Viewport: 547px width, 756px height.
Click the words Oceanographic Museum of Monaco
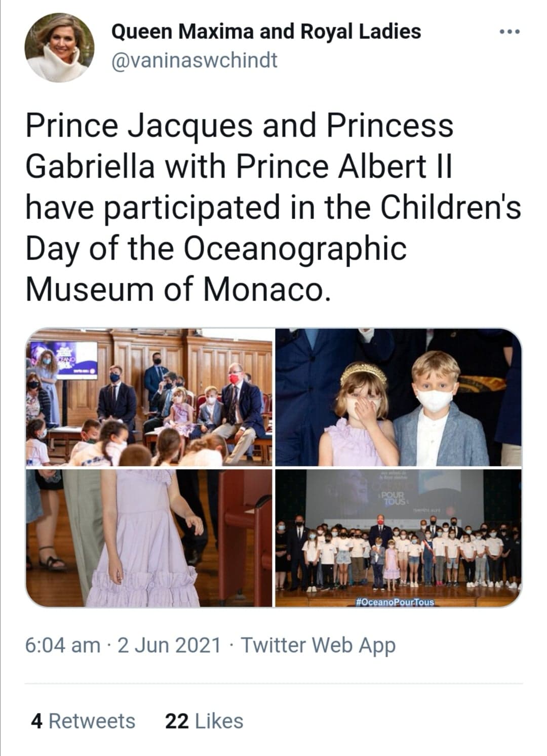click(216, 269)
